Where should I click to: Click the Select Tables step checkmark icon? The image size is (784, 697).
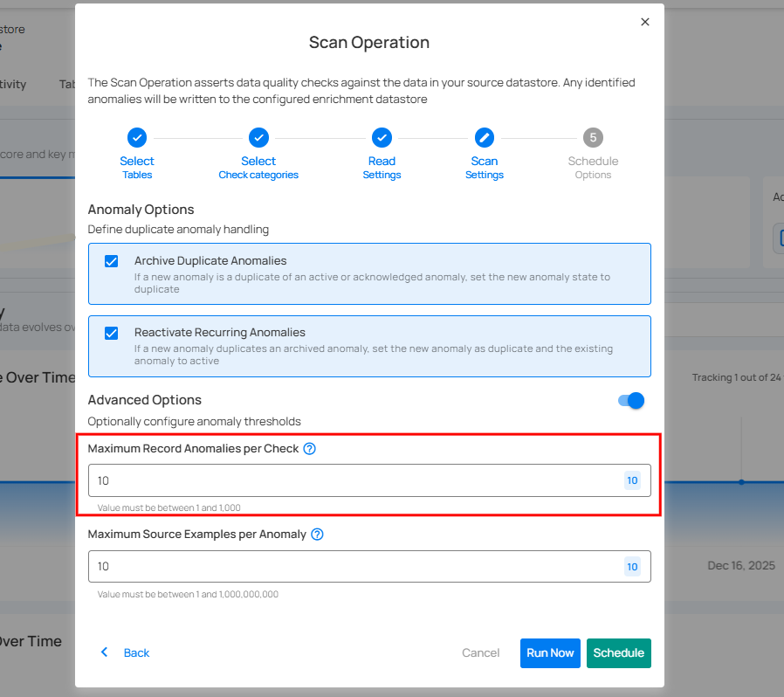tap(136, 137)
